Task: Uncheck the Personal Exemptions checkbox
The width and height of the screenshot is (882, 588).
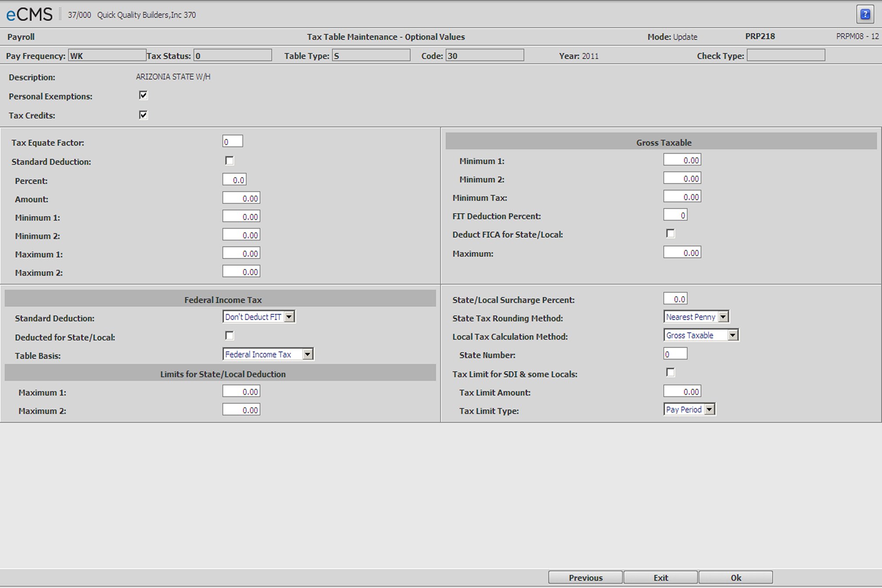Action: pyautogui.click(x=143, y=95)
